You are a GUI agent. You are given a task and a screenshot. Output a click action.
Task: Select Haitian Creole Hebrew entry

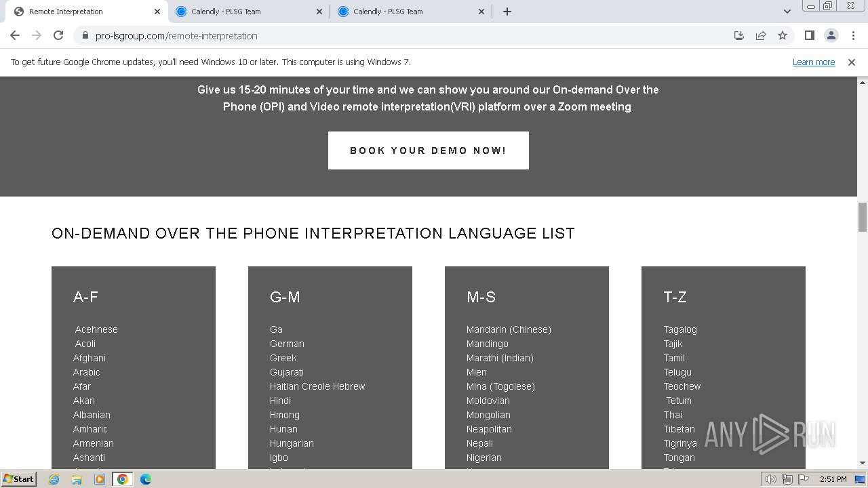[317, 386]
